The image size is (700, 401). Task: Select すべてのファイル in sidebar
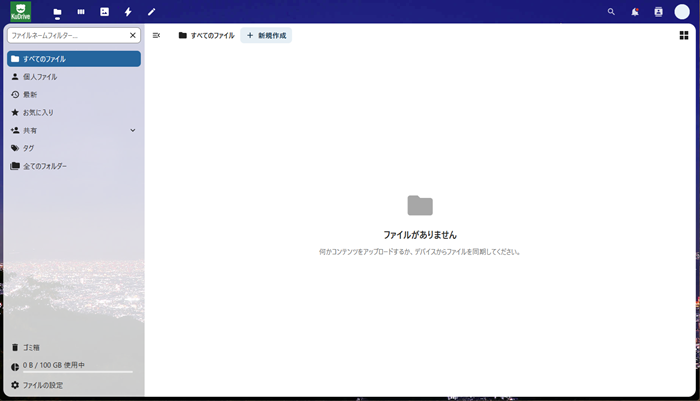click(x=74, y=59)
